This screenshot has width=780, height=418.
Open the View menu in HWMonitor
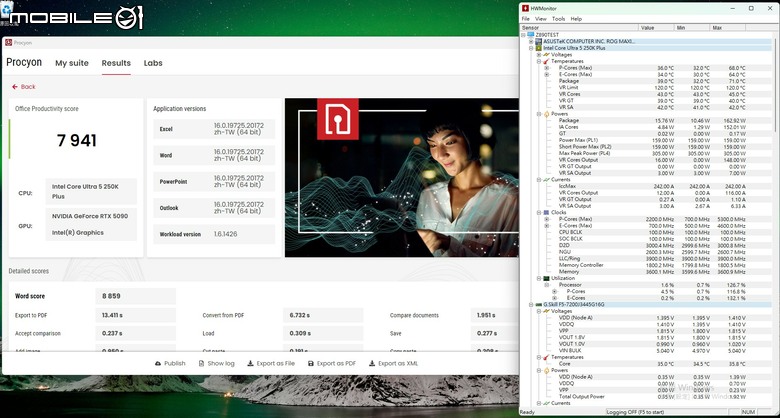click(541, 19)
